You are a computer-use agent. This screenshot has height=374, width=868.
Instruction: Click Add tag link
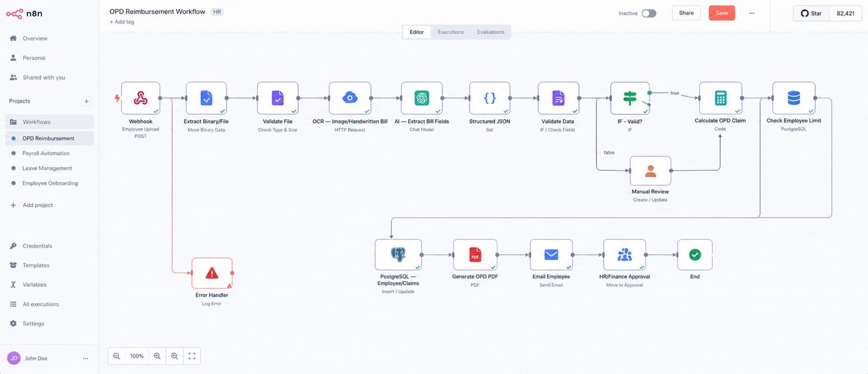122,22
